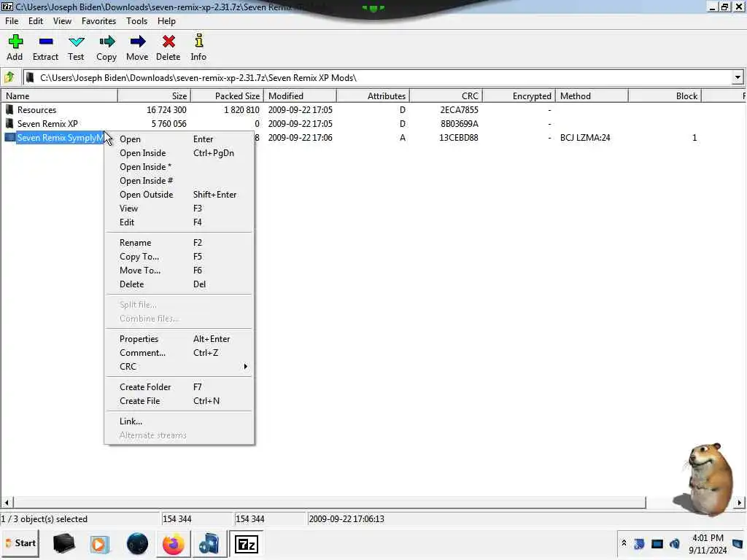Click the Resources folder icon
The width and height of the screenshot is (747, 560).
coord(9,109)
